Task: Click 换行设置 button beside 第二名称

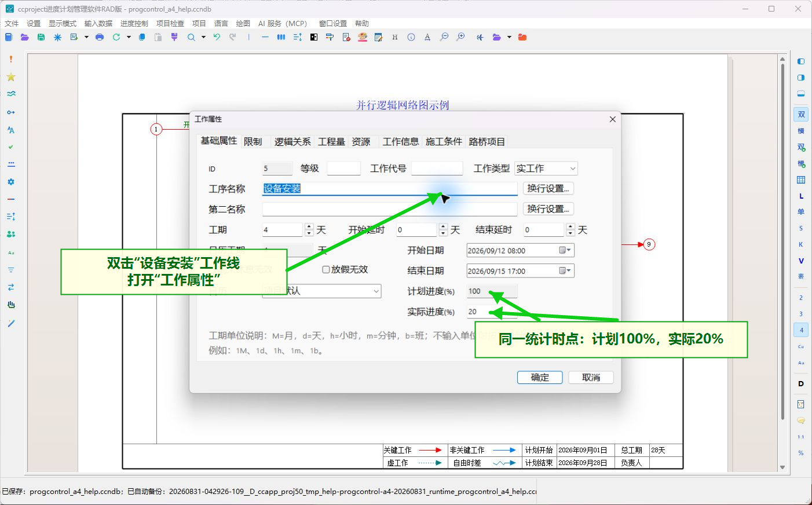Action: click(548, 208)
